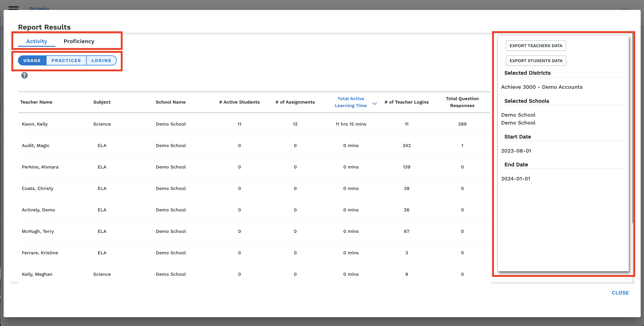644x326 pixels.
Task: Select teacher Kelly, Meghan
Action: (37, 274)
